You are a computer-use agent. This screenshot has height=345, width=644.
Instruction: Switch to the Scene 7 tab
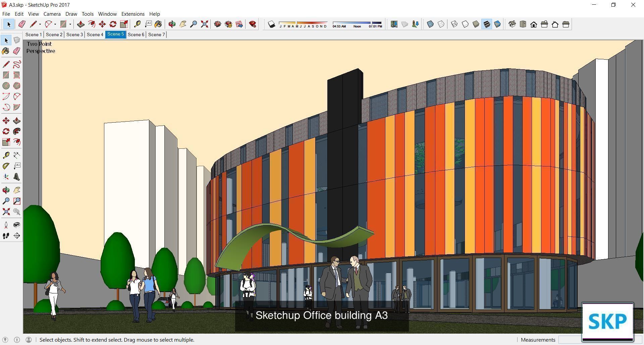coord(156,34)
